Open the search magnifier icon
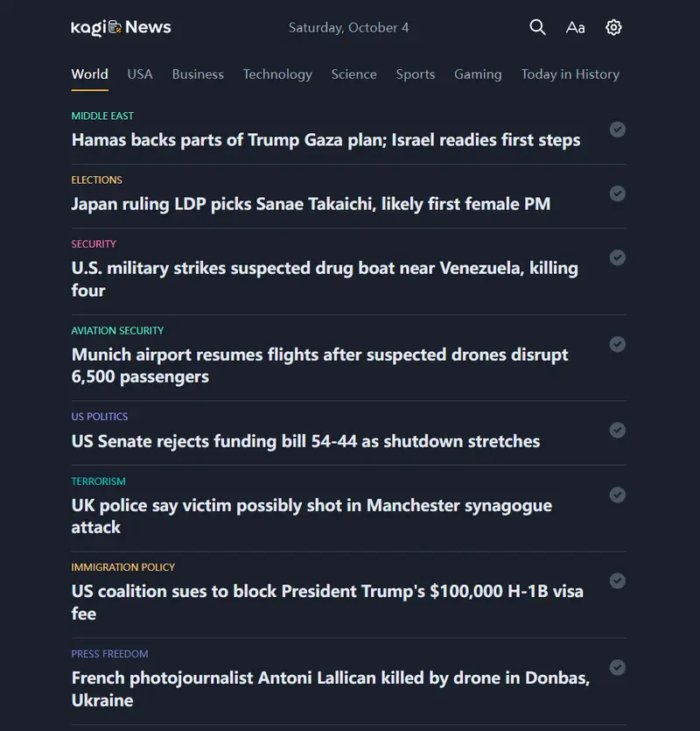 (537, 27)
